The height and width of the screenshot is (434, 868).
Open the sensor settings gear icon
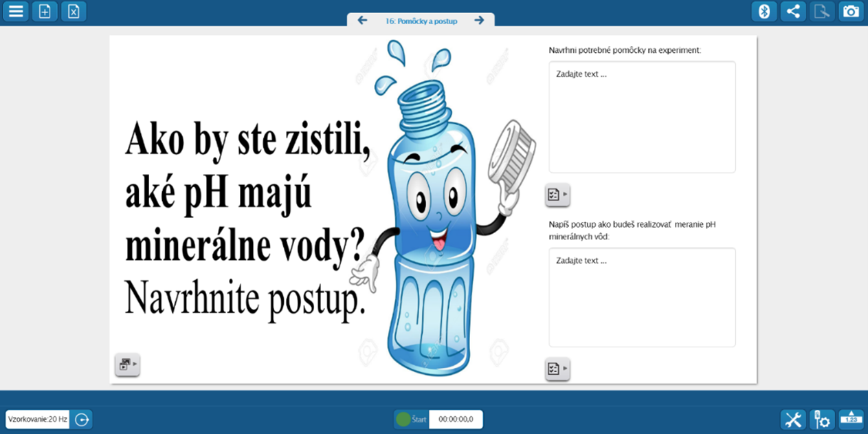tap(822, 420)
